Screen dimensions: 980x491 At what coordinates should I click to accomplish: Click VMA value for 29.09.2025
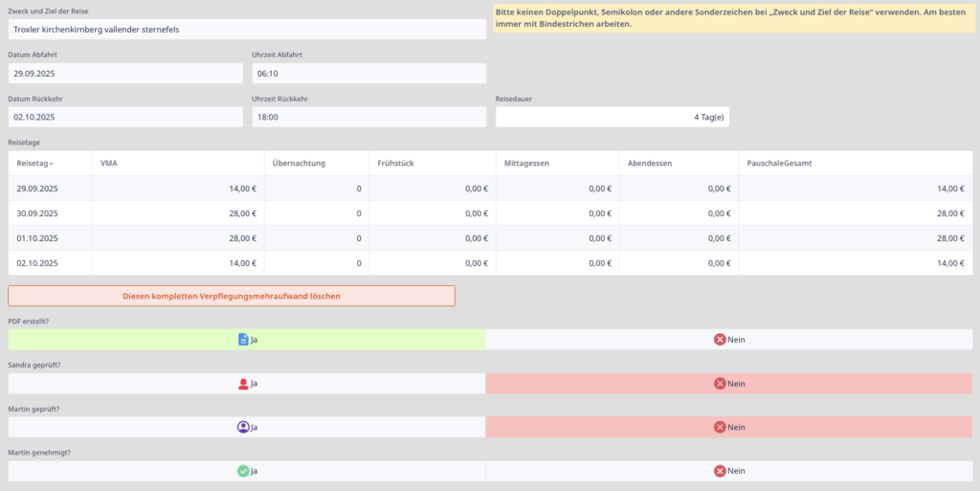pos(178,188)
